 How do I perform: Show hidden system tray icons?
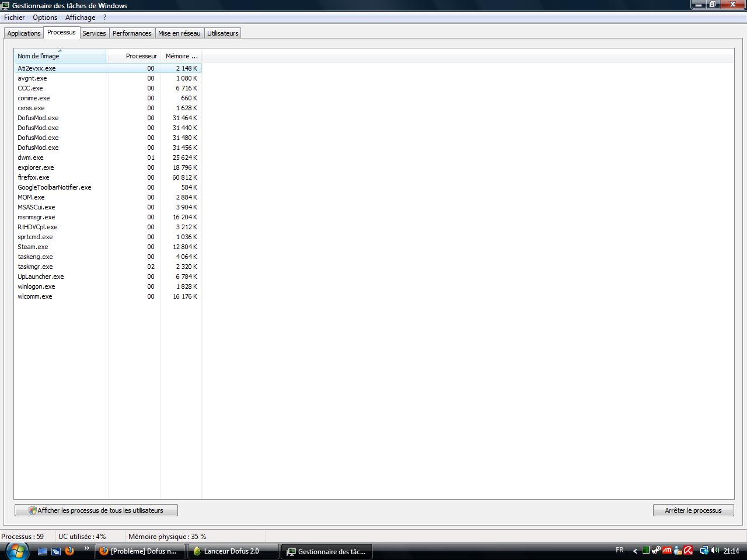click(x=635, y=551)
